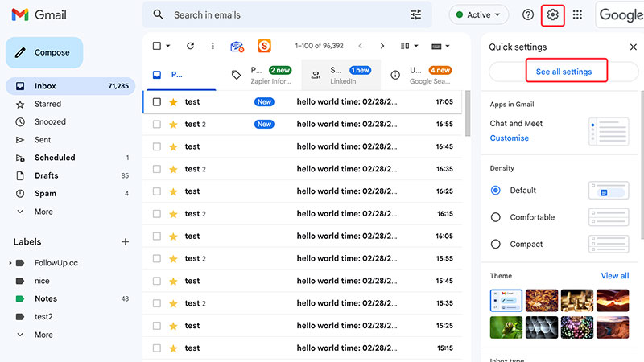Unstar the 16:55 test 2 email

coord(173,125)
